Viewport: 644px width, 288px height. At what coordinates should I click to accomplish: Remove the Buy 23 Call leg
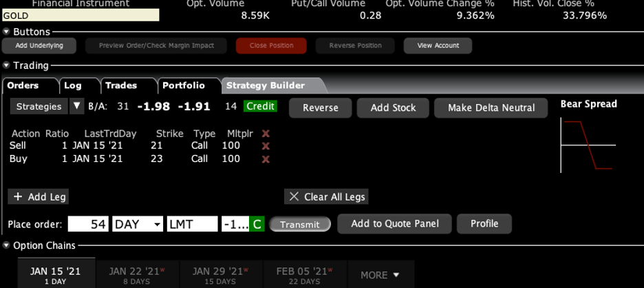tap(266, 159)
